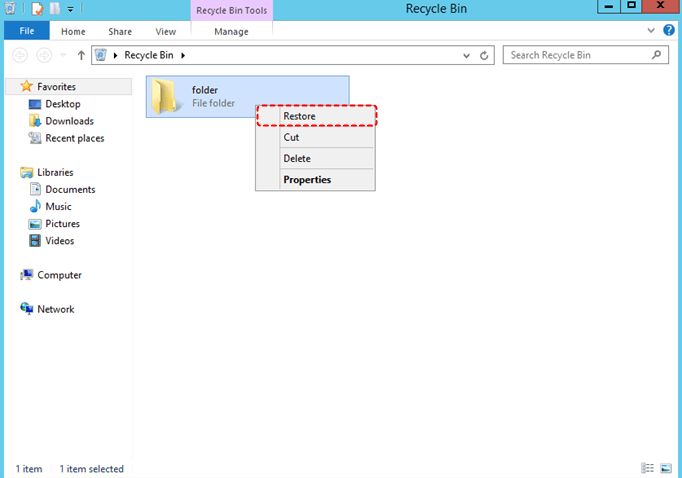
Task: Click the Back navigation arrow
Action: (20, 55)
